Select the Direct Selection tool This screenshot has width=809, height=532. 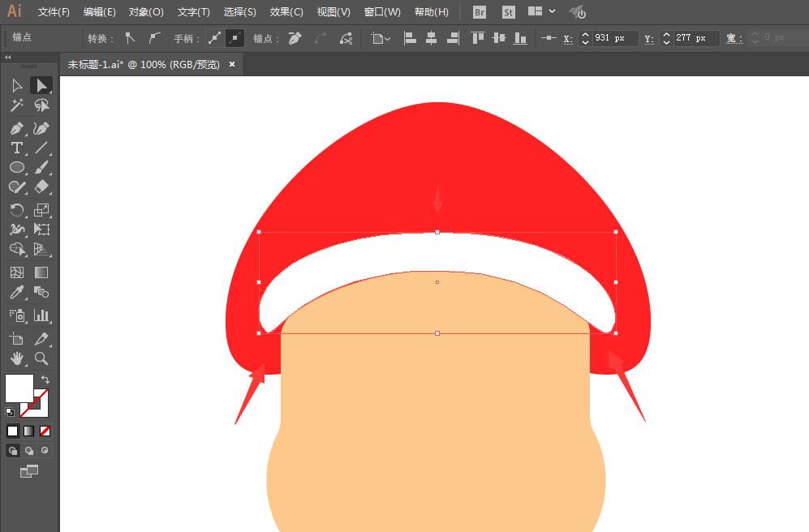pyautogui.click(x=41, y=86)
